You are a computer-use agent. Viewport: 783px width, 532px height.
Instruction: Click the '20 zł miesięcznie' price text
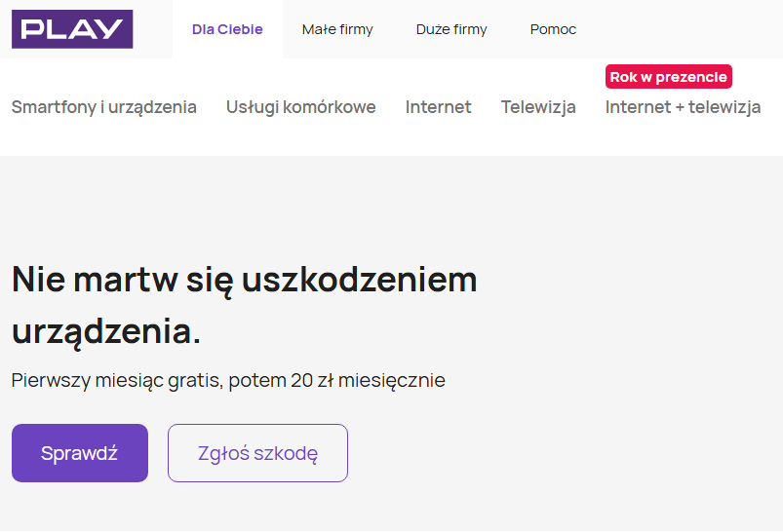tap(368, 380)
